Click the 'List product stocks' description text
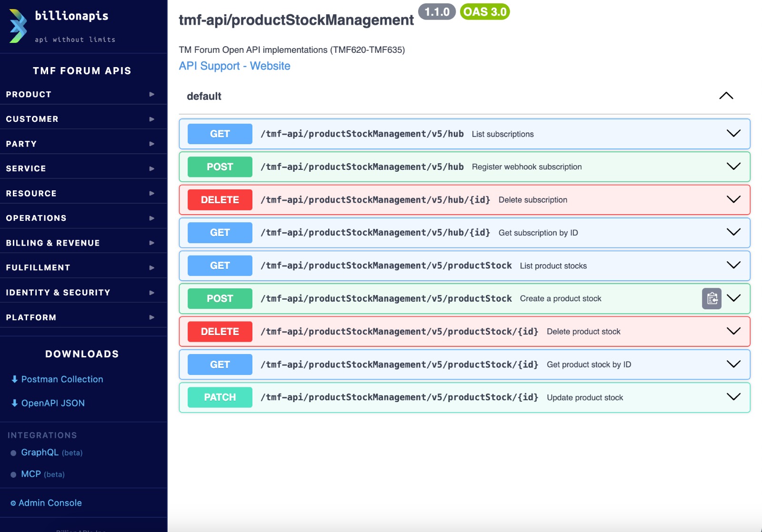The image size is (762, 532). (x=553, y=266)
